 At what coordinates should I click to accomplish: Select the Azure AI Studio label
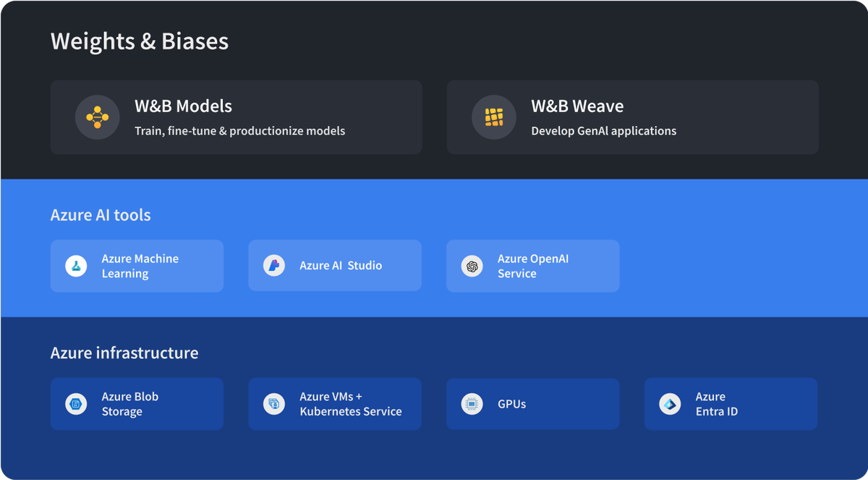tap(341, 266)
